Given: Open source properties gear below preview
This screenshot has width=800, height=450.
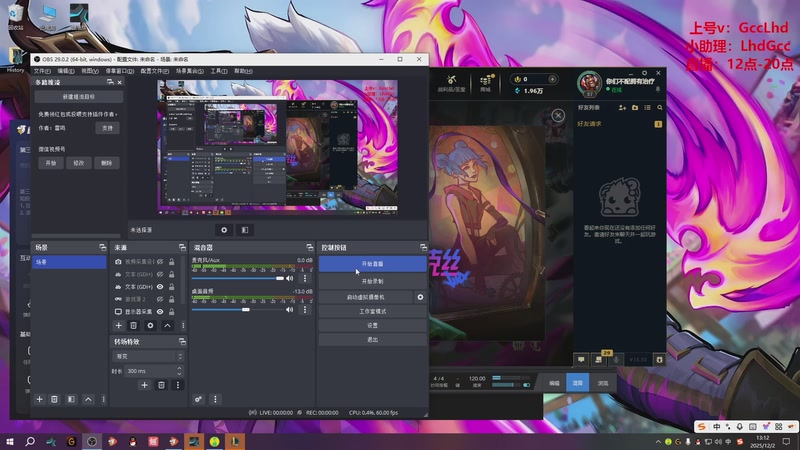Looking at the screenshot, I should tap(224, 230).
